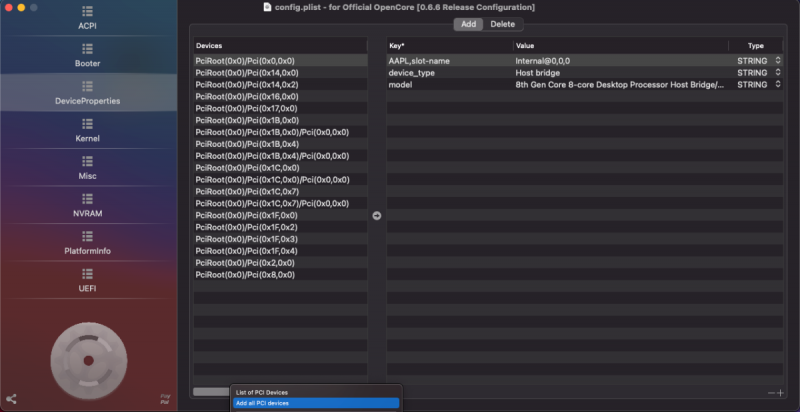Select device PciRoot(0x0)/Pci(0x14,0x0)

click(280, 72)
